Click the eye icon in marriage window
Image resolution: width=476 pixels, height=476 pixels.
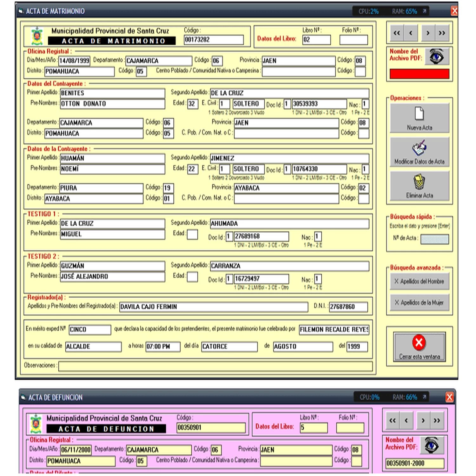point(437,56)
